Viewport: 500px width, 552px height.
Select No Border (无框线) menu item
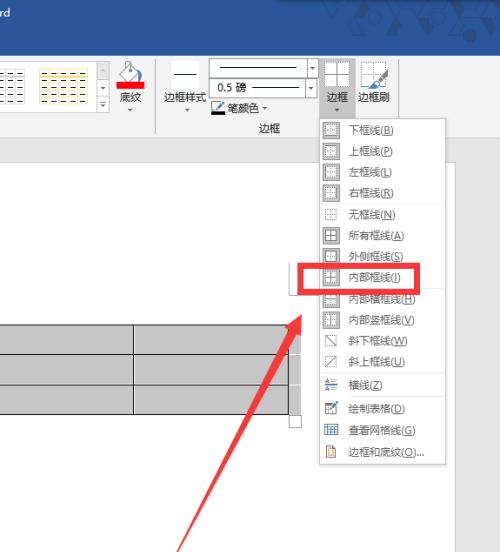[382, 214]
